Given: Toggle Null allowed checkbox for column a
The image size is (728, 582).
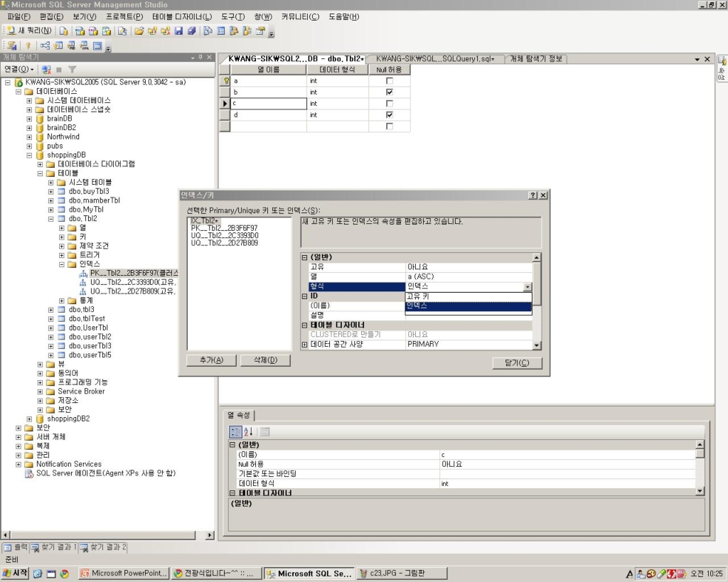Looking at the screenshot, I should point(390,81).
